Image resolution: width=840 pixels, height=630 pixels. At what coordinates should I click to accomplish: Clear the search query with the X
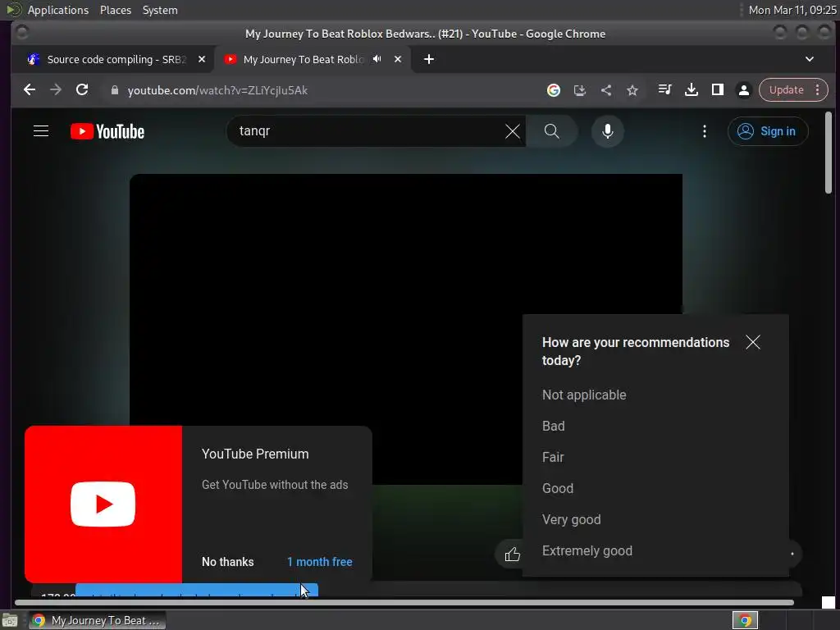[x=512, y=131]
